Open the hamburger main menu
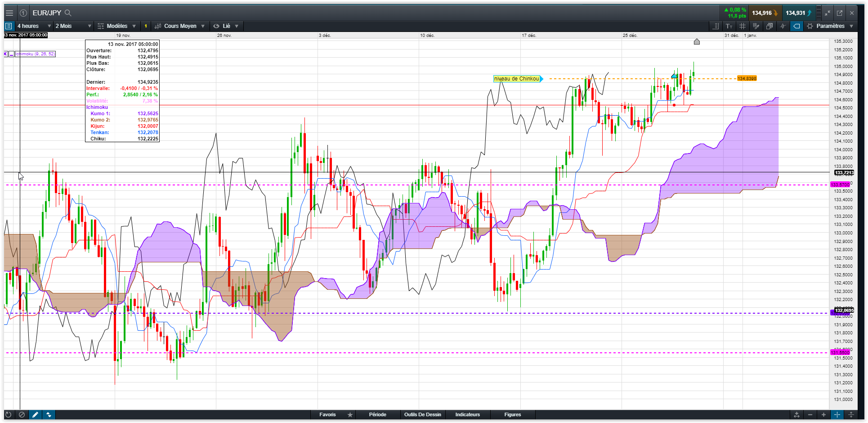Viewport: 868px width, 423px height. pyautogui.click(x=9, y=13)
